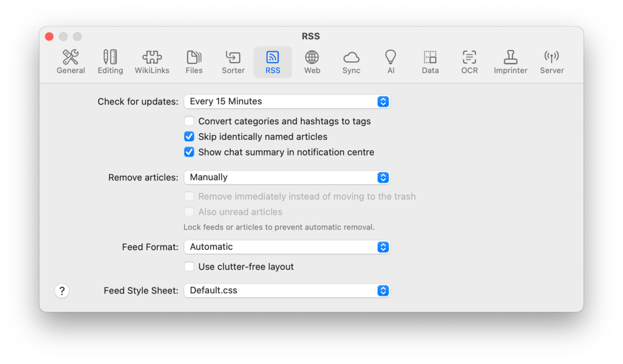This screenshot has width=623, height=364.
Task: Uncheck Skip identically named articles
Action: (x=189, y=137)
